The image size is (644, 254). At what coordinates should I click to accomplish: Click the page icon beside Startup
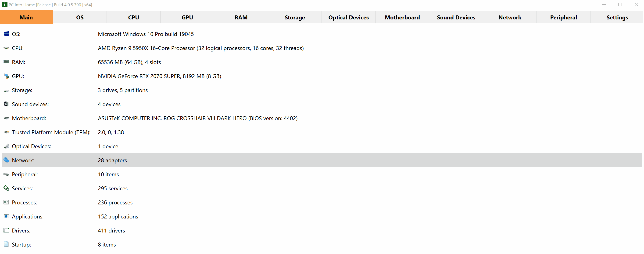point(6,244)
